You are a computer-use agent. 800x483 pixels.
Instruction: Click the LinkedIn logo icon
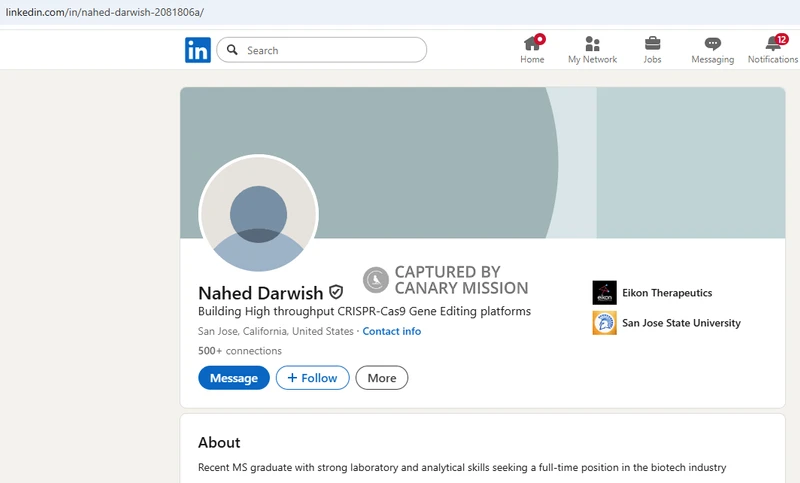(197, 50)
